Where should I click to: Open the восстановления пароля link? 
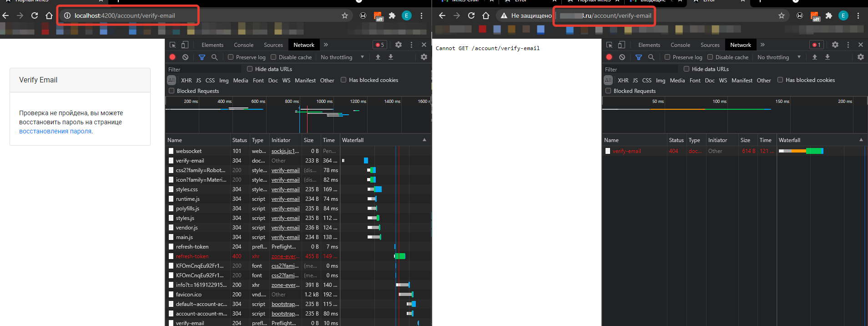pos(55,131)
